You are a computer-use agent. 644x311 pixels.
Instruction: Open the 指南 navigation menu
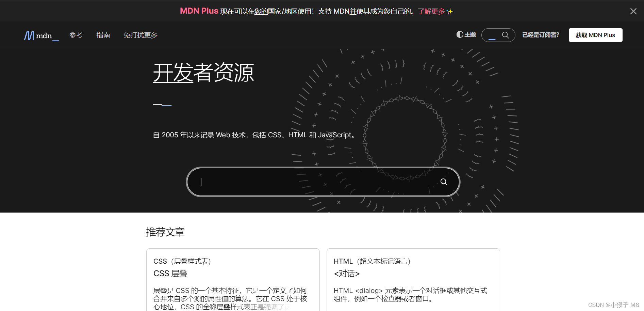pyautogui.click(x=103, y=35)
